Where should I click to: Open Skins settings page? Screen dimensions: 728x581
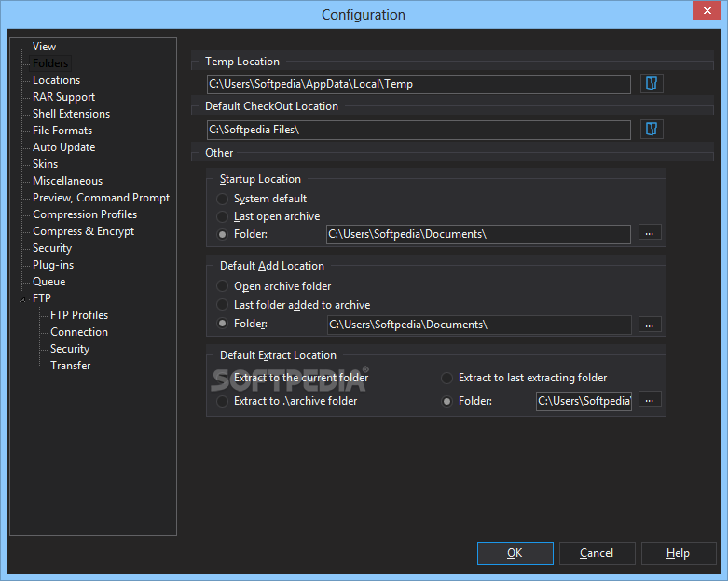(45, 164)
